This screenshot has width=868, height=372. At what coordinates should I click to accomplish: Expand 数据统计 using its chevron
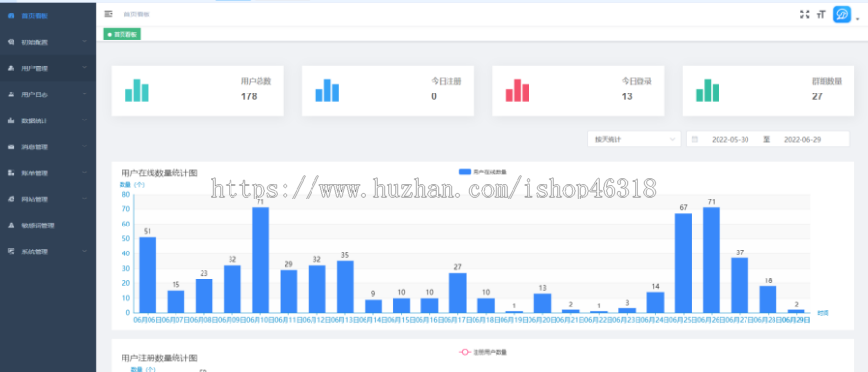[84, 120]
